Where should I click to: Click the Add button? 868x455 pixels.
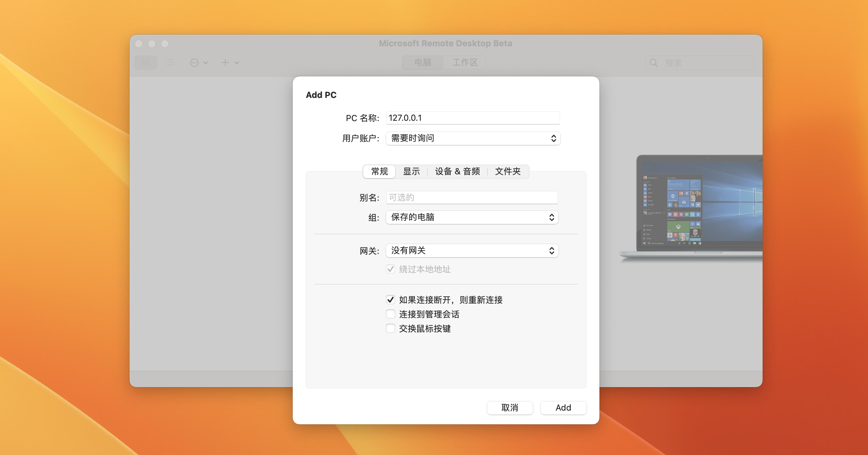click(563, 408)
